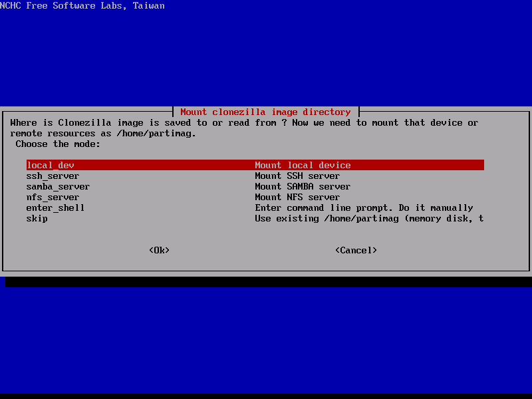Choose the enter_shell option
This screenshot has height=399, width=532.
55,207
